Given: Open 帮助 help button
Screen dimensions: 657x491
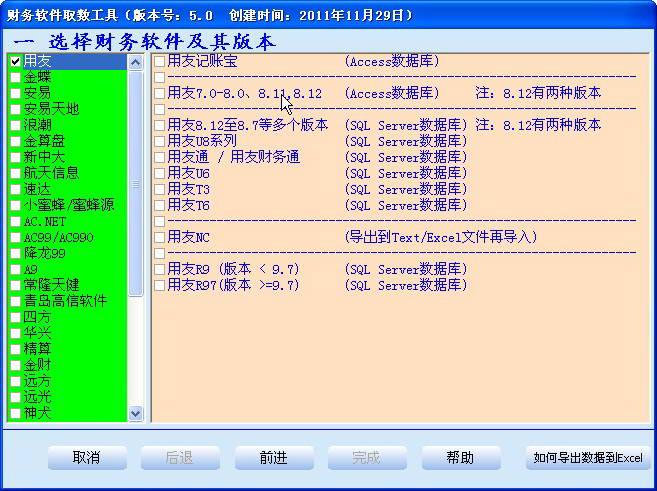Looking at the screenshot, I should tap(461, 457).
